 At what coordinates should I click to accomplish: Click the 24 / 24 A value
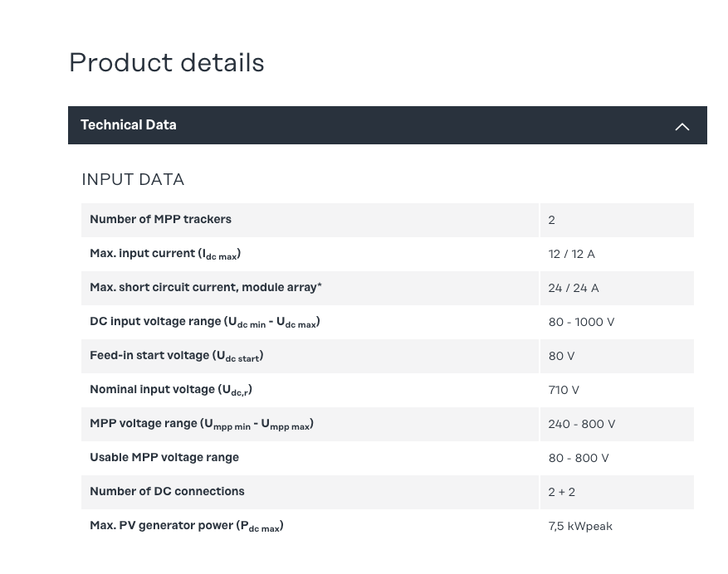click(x=573, y=288)
